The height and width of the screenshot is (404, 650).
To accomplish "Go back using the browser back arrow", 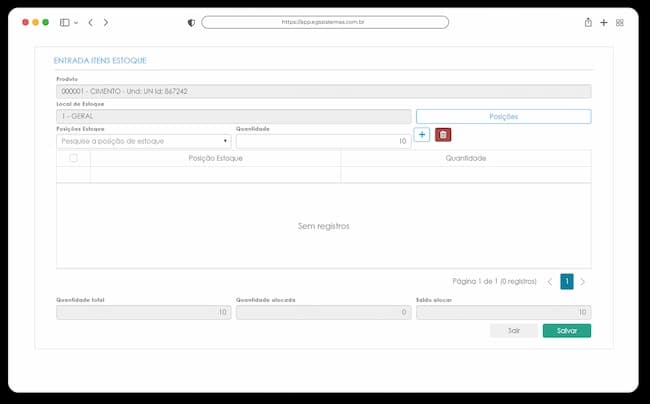I will pos(90,22).
